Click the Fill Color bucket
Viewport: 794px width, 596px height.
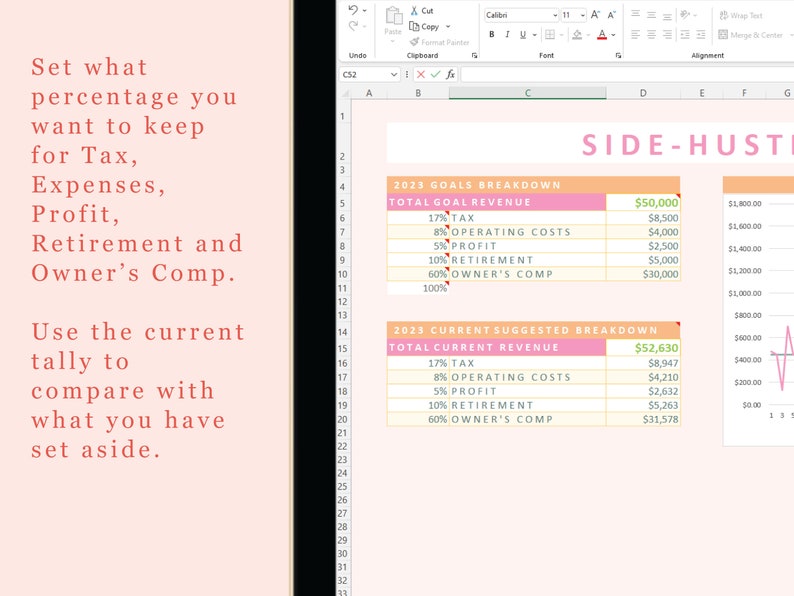click(x=577, y=34)
